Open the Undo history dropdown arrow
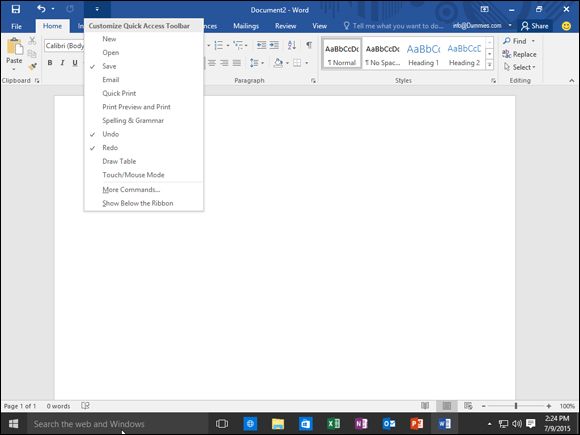Image resolution: width=580 pixels, height=435 pixels. 53,9
